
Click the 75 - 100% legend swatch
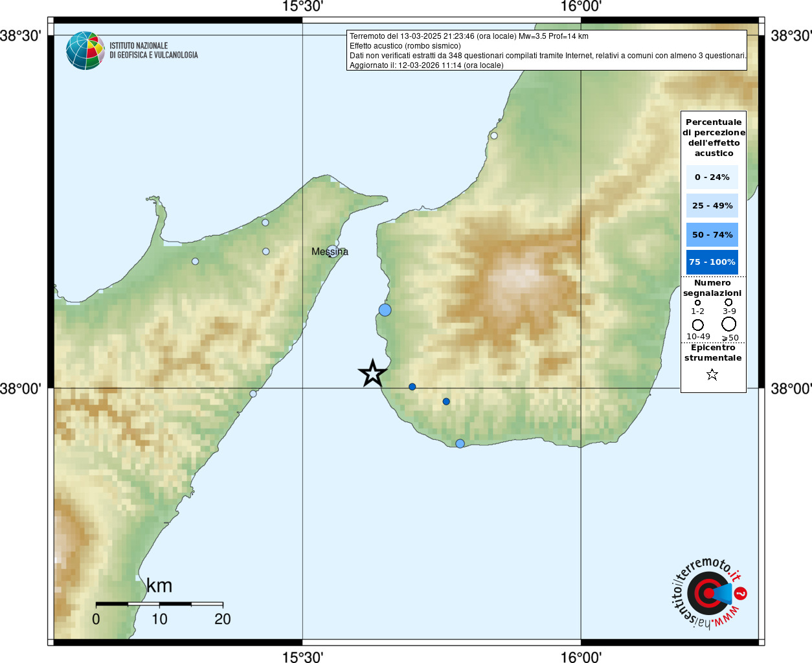[x=712, y=262]
